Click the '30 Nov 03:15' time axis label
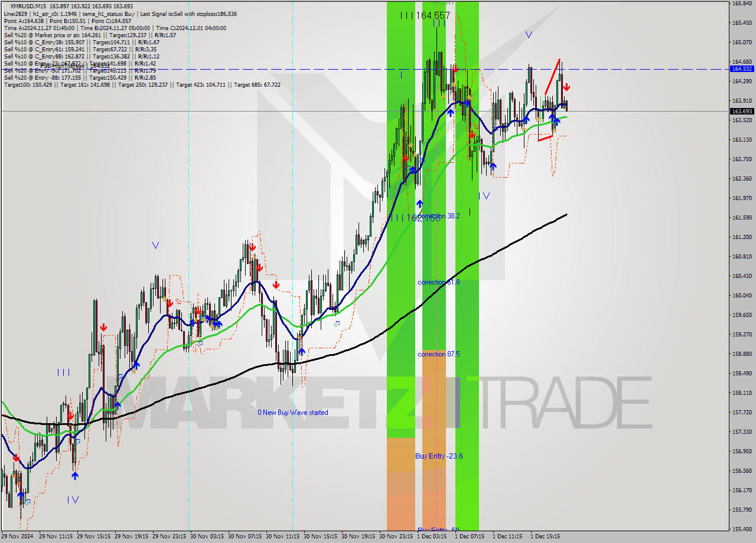 tap(207, 537)
